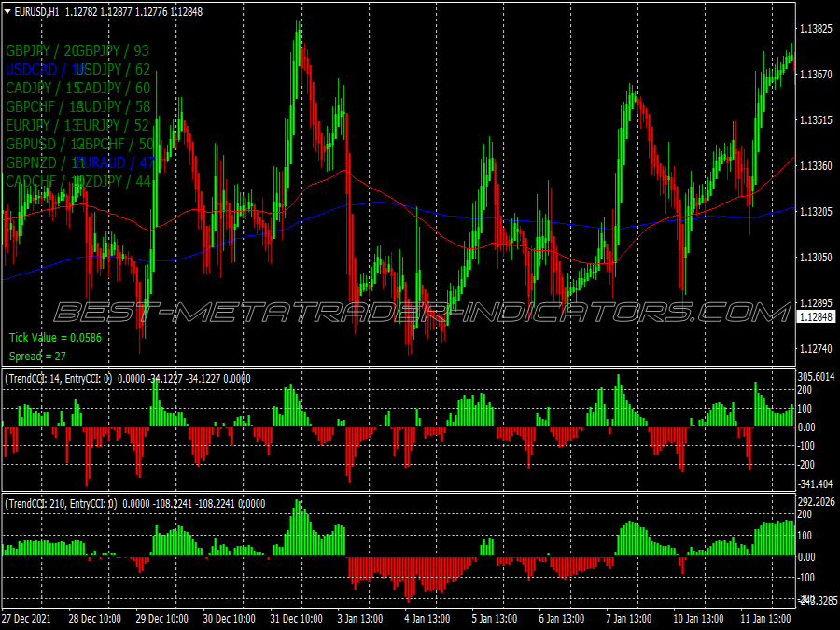The height and width of the screenshot is (630, 840).
Task: Click the Tick Value = 0.0586 text
Action: point(55,338)
